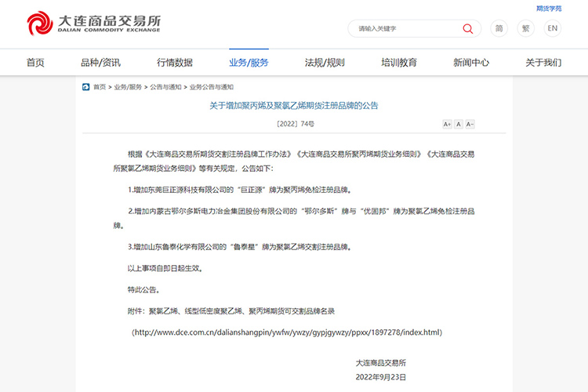The height and width of the screenshot is (392, 588).
Task: Click the breadcrumb home icon
Action: tap(85, 87)
